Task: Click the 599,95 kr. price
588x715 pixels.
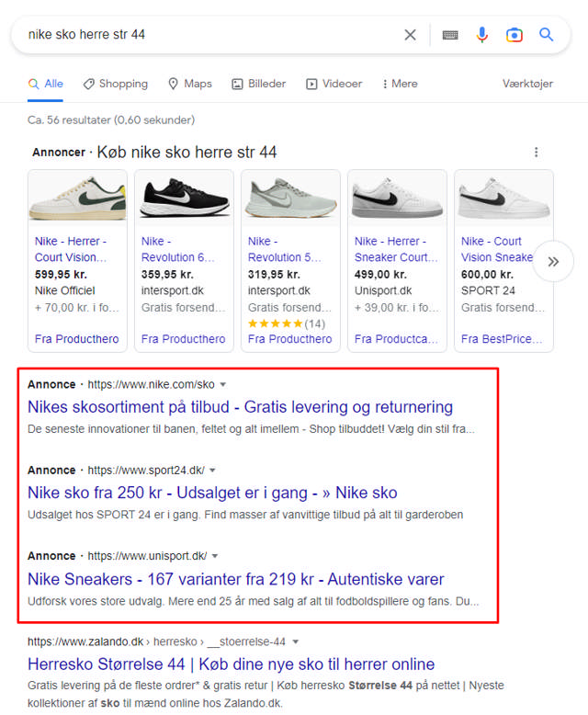Action: click(x=61, y=275)
